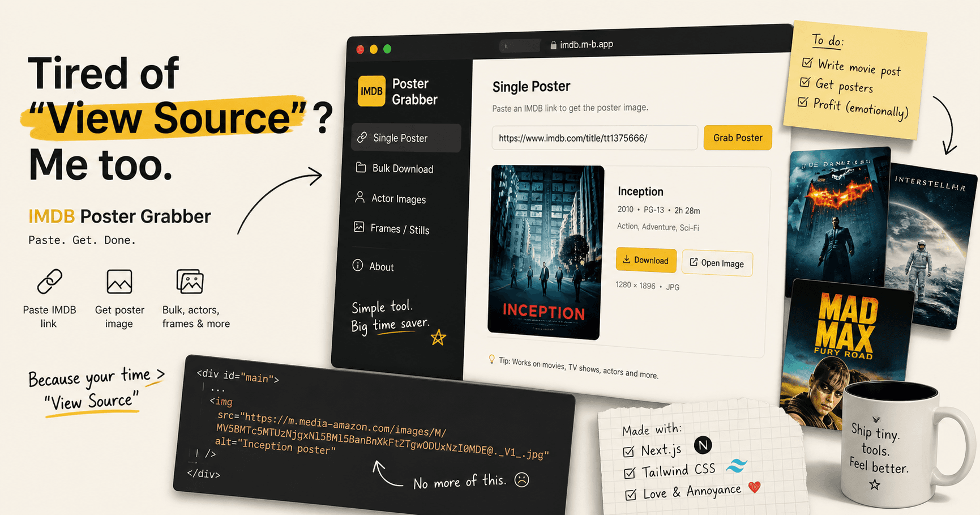
Task: Click the Tailwind CSS wave logo
Action: click(737, 466)
